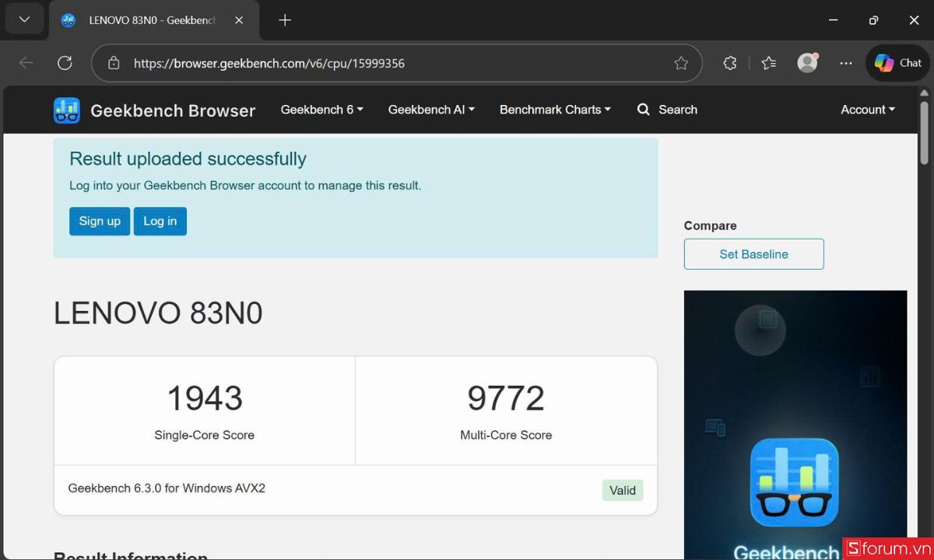
Task: Refresh the page with reload icon
Action: click(65, 63)
